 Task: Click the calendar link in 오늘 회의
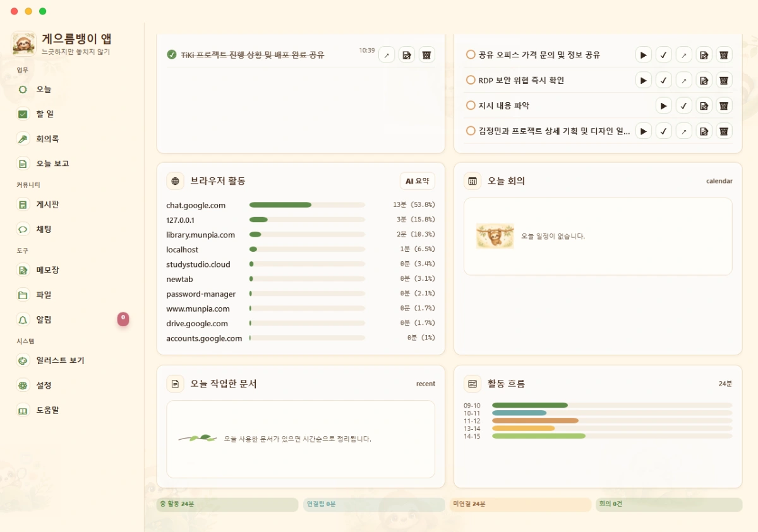coord(719,181)
